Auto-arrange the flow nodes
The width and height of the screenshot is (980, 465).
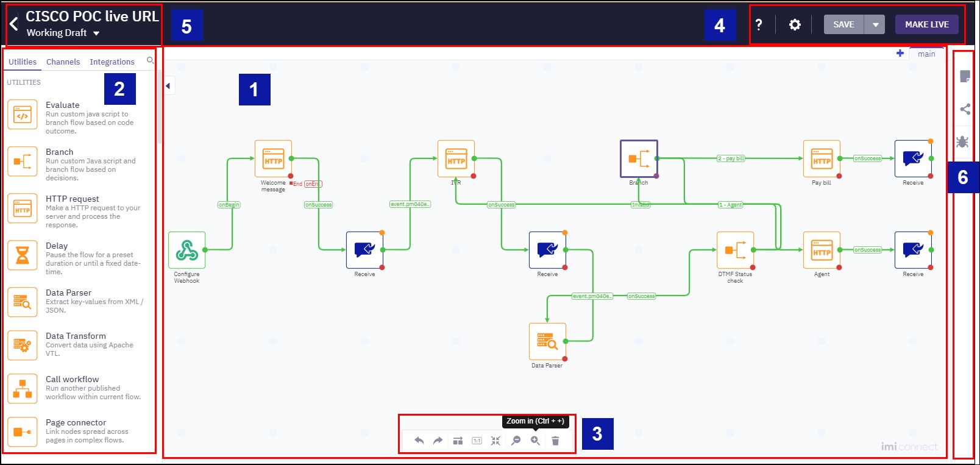click(458, 441)
